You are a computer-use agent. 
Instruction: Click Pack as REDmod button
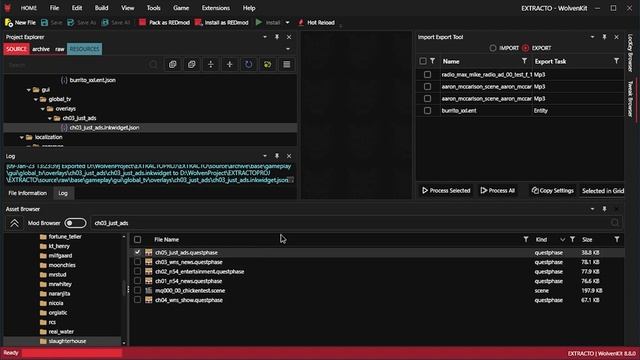tap(164, 22)
